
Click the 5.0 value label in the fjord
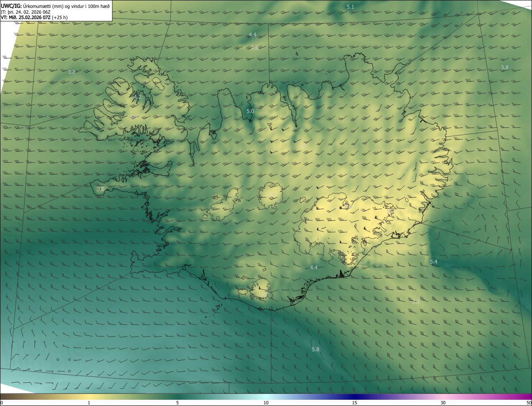click(250, 111)
